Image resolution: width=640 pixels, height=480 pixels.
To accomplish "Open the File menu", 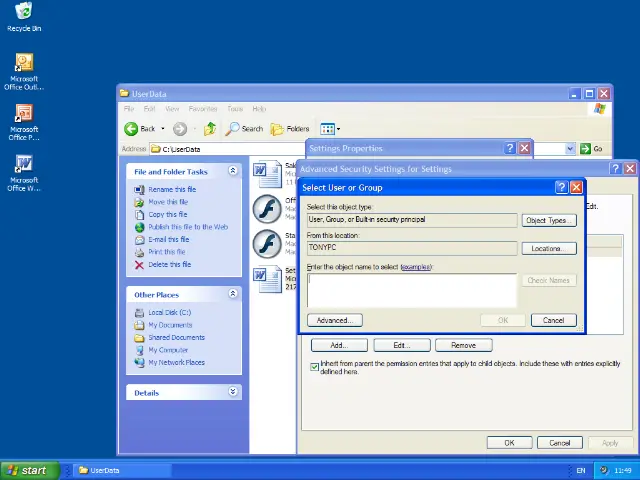I will [130, 109].
